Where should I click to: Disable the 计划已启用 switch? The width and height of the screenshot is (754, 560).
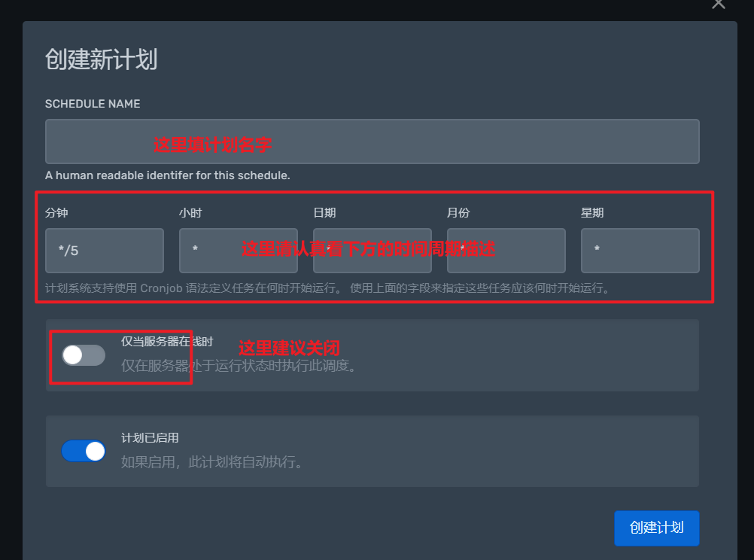point(84,452)
